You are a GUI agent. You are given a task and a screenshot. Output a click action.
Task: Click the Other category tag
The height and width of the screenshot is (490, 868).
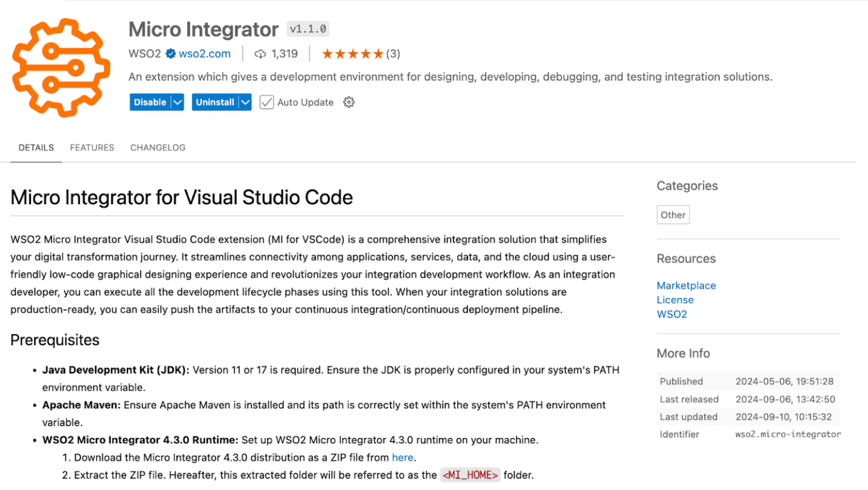tap(673, 215)
